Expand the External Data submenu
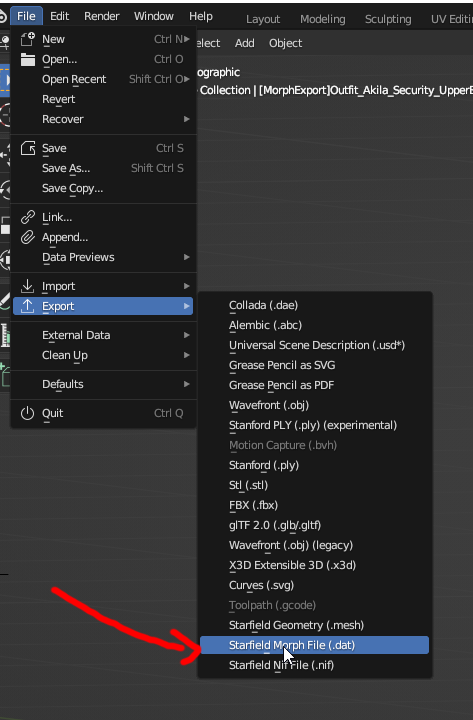The image size is (473, 720). point(103,335)
